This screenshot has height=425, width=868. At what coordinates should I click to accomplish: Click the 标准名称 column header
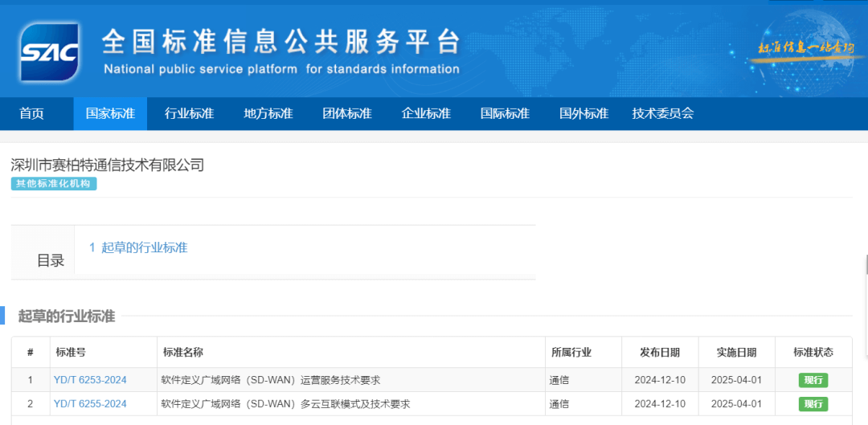coord(183,352)
